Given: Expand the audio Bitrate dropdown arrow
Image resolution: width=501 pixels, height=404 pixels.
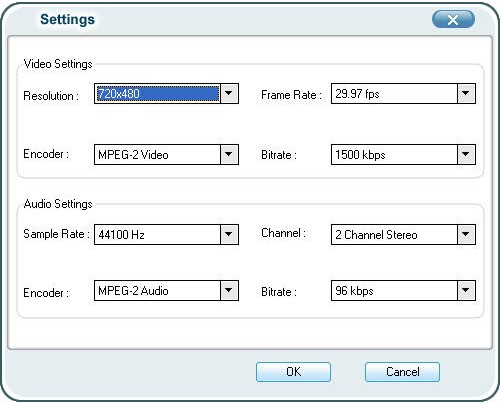Looking at the screenshot, I should coord(466,290).
